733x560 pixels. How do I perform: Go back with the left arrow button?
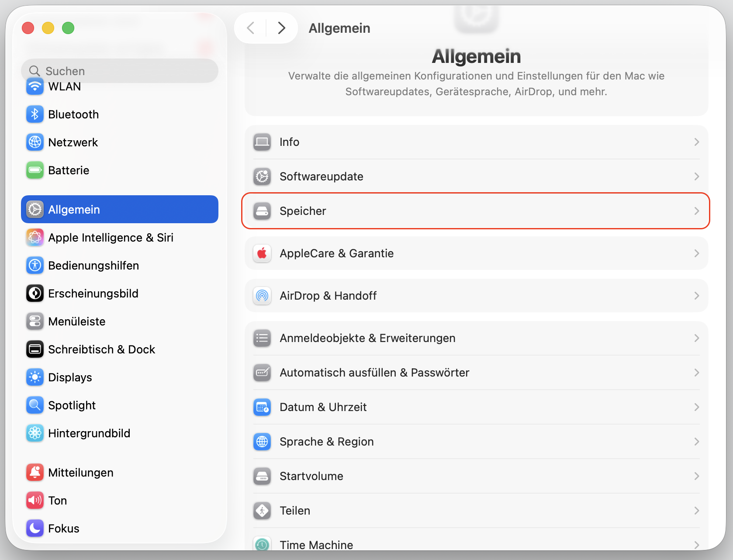coord(251,28)
